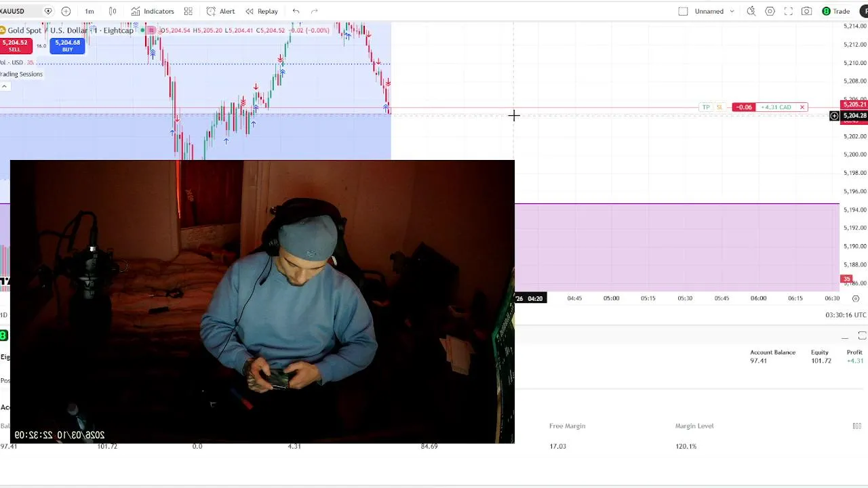Click the 04:20 crosshair time marker

pos(530,298)
